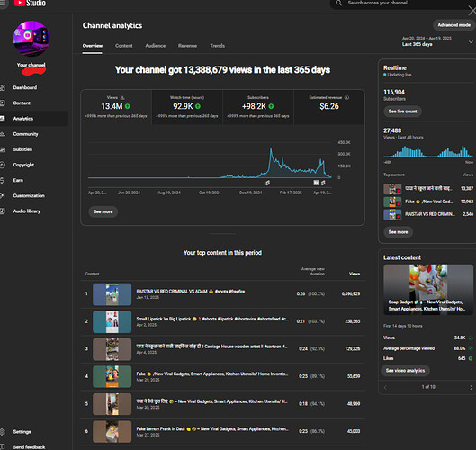
Task: Open Community from the sidebar
Action: [x=25, y=134]
